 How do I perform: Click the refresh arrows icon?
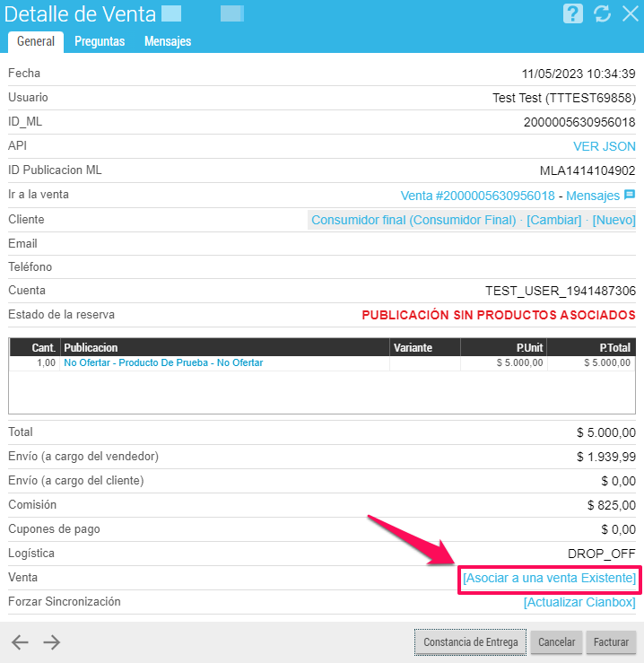pos(602,13)
